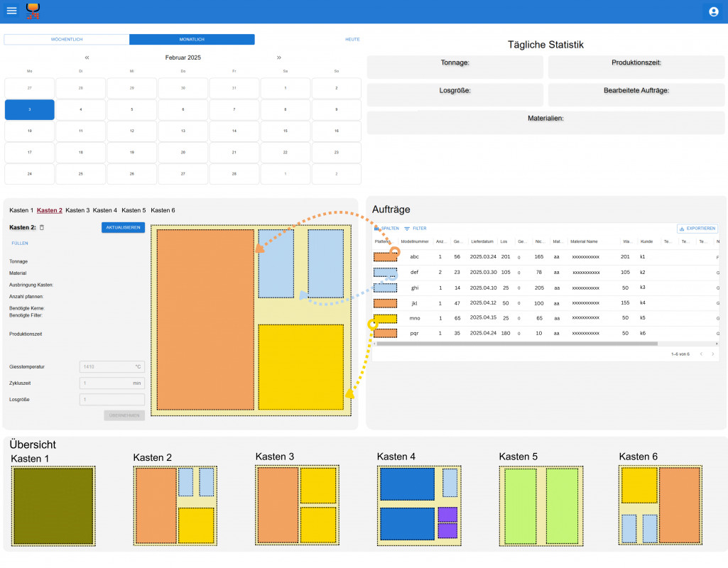The height and width of the screenshot is (568, 728).
Task: Click model number jkl cell
Action: [414, 303]
